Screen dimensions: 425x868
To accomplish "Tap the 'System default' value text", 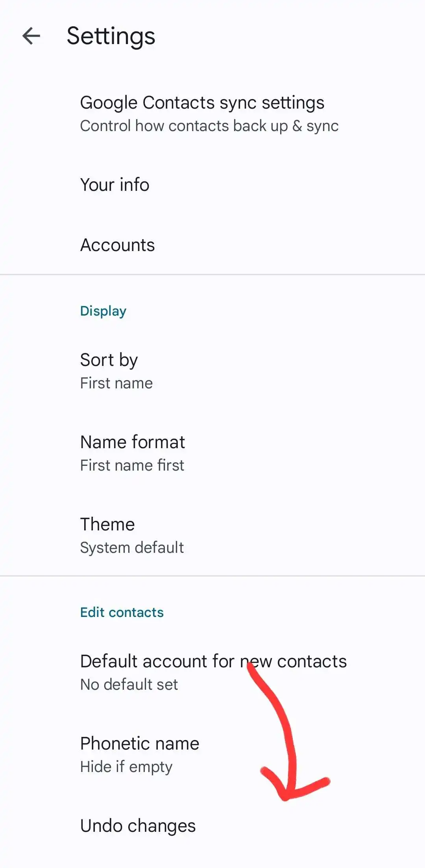I will pyautogui.click(x=132, y=548).
